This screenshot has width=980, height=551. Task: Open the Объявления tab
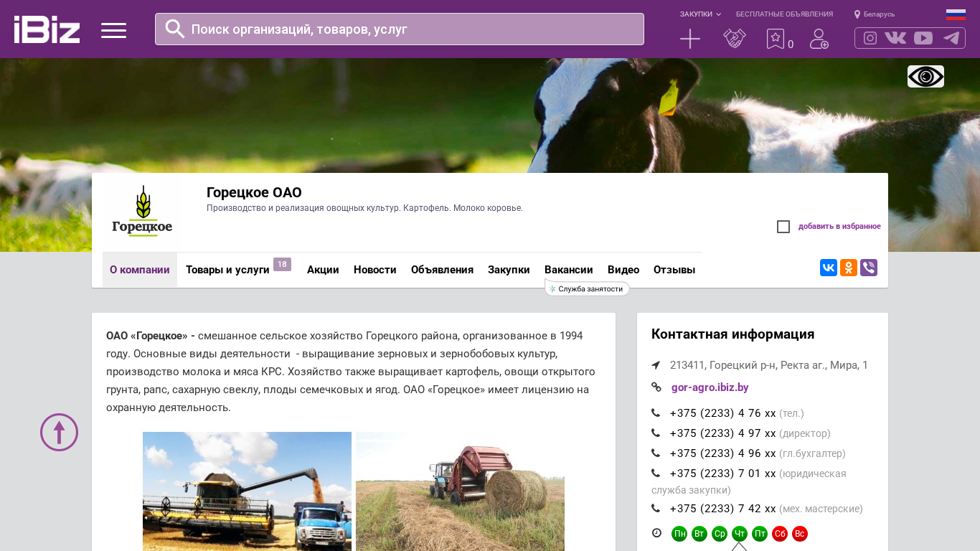pos(442,270)
